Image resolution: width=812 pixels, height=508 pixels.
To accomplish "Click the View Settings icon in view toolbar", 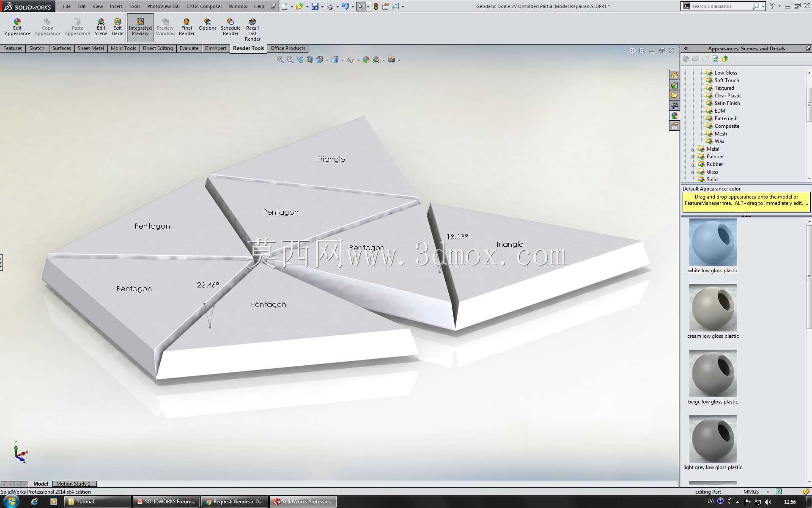I will [x=392, y=60].
